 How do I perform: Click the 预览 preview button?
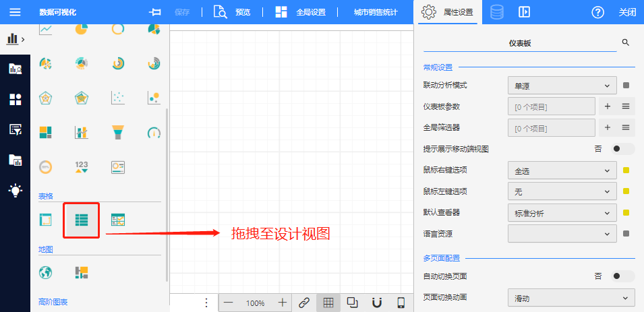(233, 12)
